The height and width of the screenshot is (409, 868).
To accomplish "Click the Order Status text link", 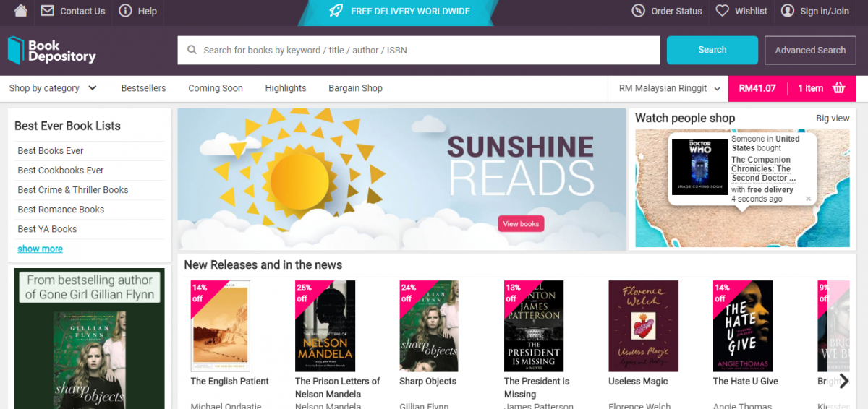I will (x=676, y=11).
